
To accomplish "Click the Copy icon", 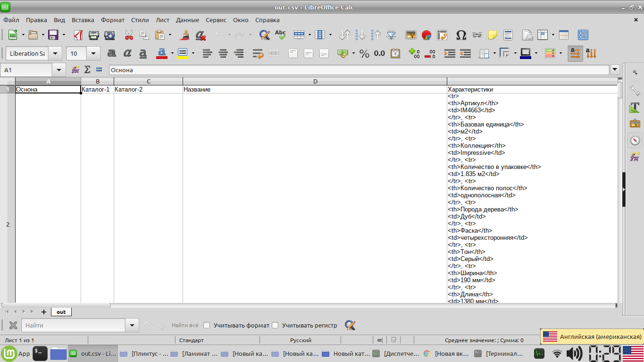I will tap(144, 35).
